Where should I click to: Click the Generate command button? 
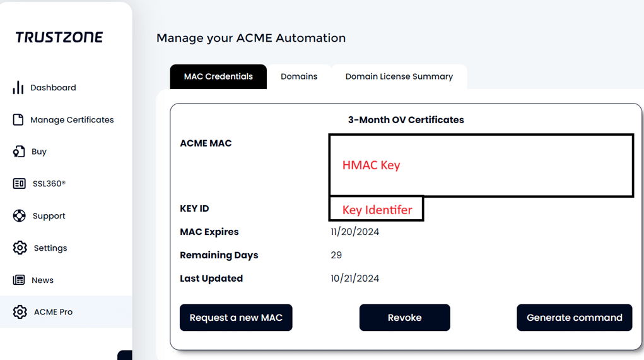574,318
